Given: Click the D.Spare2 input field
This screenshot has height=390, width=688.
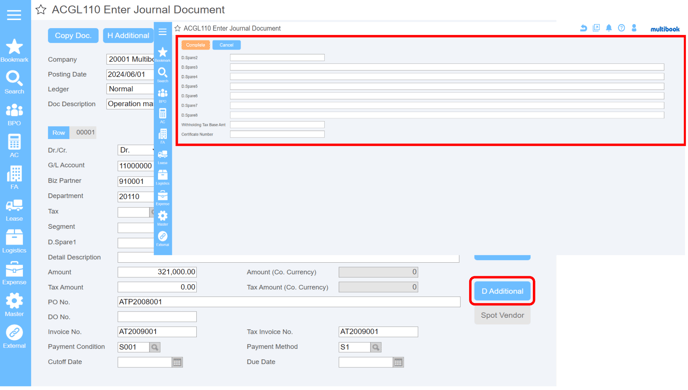Looking at the screenshot, I should point(277,57).
